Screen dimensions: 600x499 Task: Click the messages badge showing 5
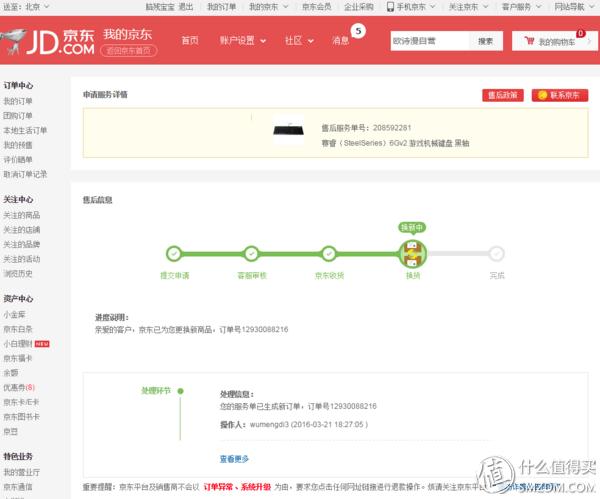(358, 31)
